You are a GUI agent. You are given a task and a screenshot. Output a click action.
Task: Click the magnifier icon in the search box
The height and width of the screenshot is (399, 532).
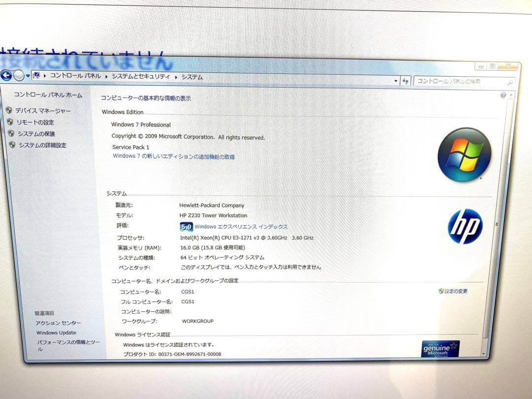coord(510,82)
